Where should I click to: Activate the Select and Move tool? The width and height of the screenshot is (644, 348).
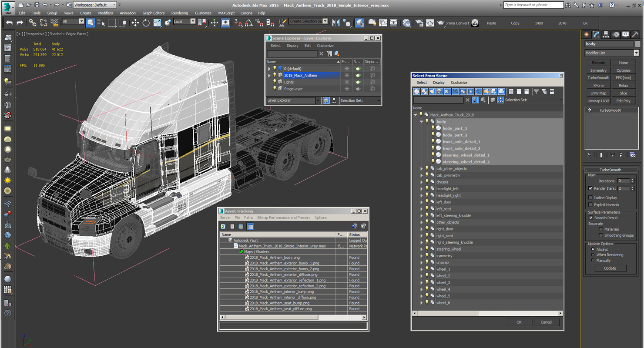click(135, 23)
